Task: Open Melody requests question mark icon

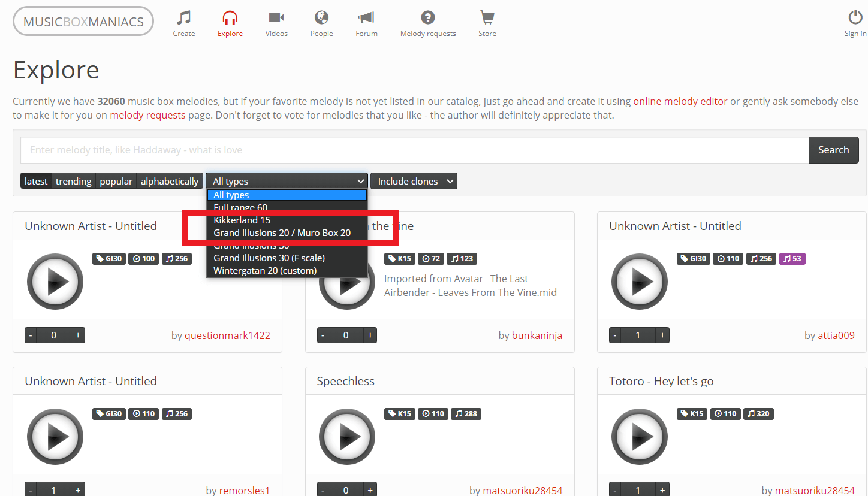Action: click(427, 18)
